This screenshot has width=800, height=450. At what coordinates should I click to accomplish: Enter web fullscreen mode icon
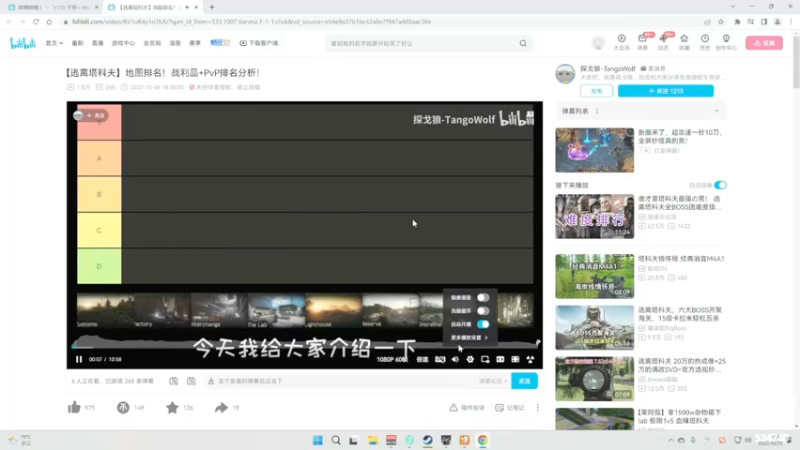(x=515, y=359)
